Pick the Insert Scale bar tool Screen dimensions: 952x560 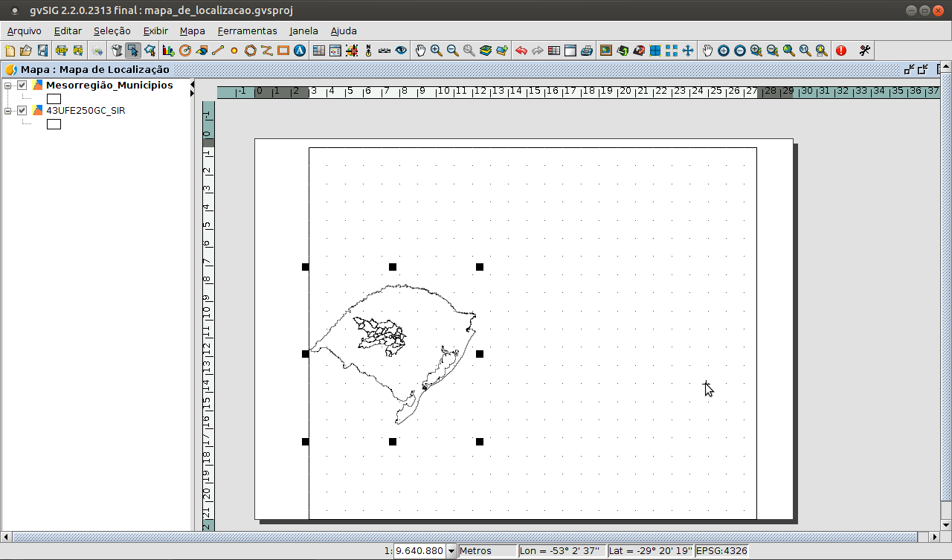click(x=385, y=51)
